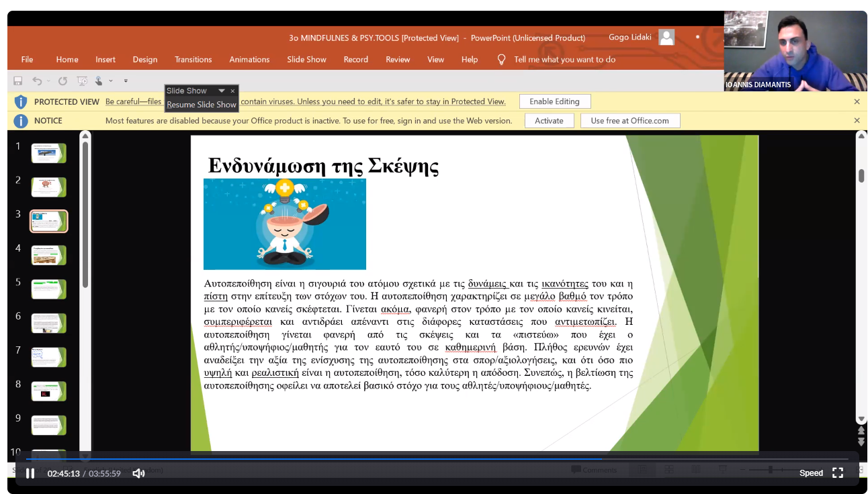Click the Activate button
Viewport: 868px width, 494px height.
(549, 121)
